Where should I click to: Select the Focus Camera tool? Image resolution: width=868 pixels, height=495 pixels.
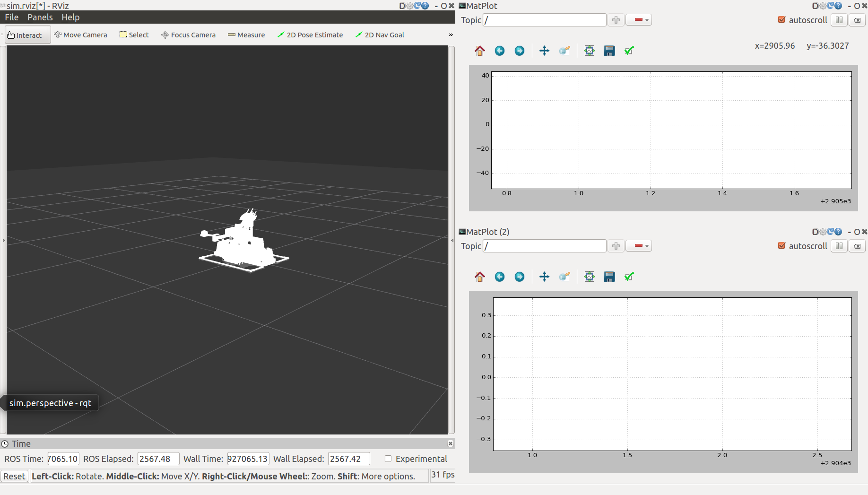click(188, 35)
